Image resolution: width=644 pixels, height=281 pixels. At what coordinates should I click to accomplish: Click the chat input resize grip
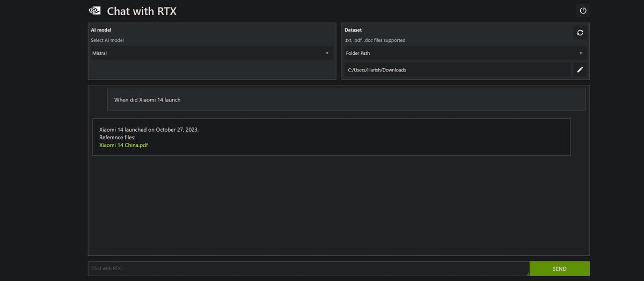point(527,273)
